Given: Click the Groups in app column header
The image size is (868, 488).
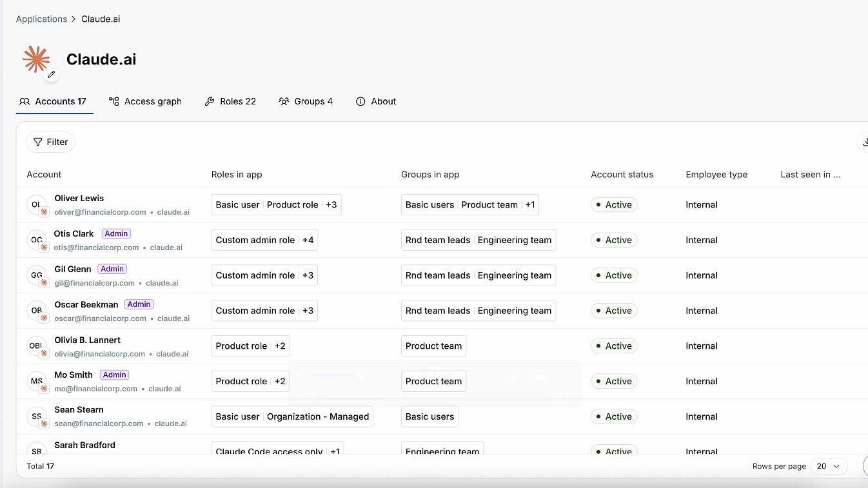Looking at the screenshot, I should point(430,174).
